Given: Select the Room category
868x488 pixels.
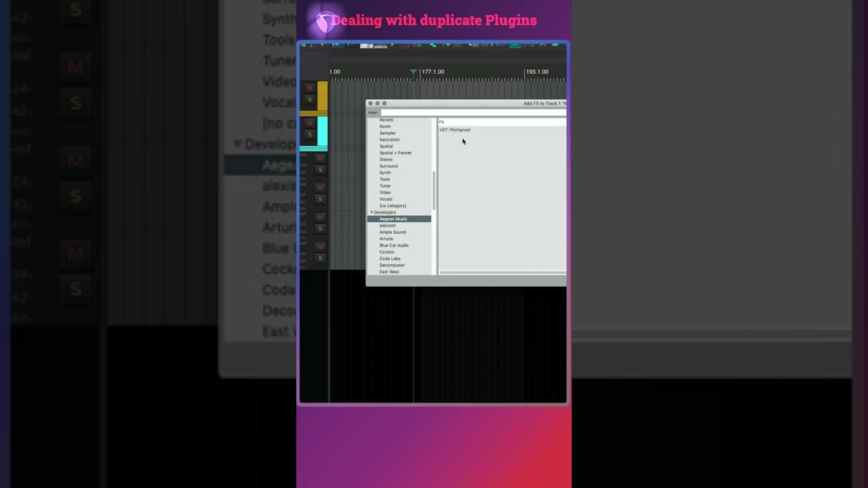Looking at the screenshot, I should (384, 127).
